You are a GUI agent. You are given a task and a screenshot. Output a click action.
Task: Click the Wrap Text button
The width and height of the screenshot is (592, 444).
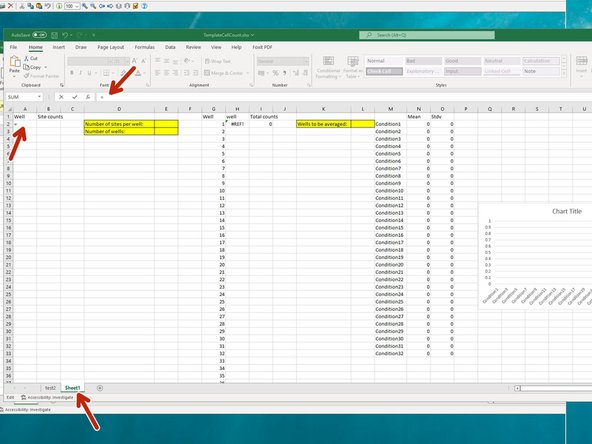(217, 61)
